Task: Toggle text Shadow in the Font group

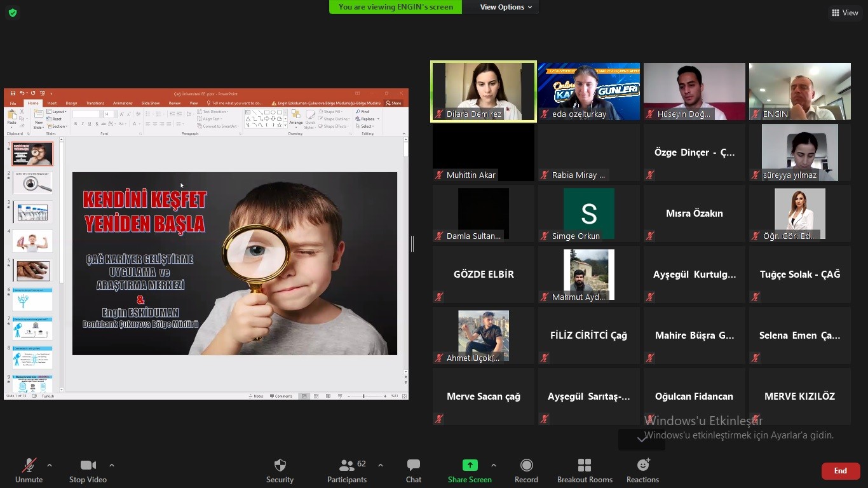Action: pyautogui.click(x=95, y=124)
